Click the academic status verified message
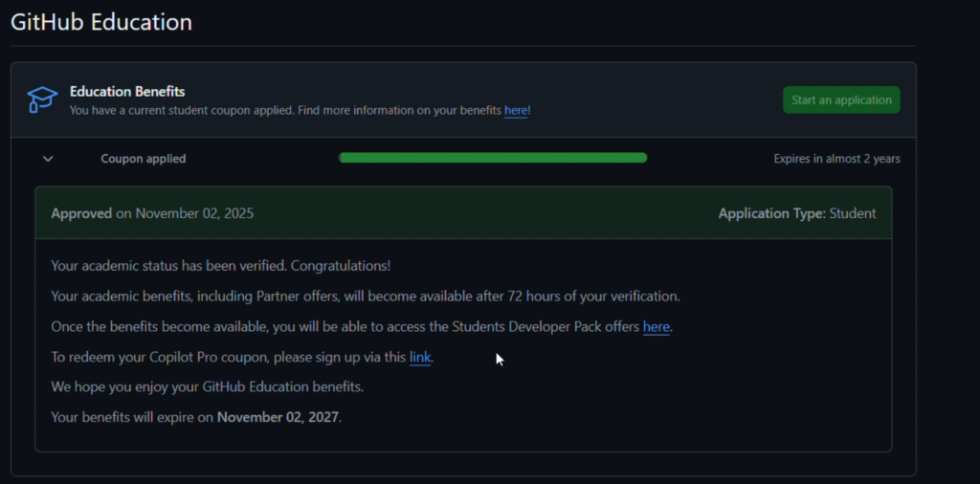 220,266
